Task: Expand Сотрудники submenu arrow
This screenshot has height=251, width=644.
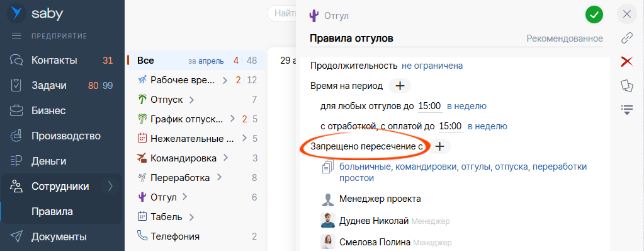Action: click(x=110, y=187)
